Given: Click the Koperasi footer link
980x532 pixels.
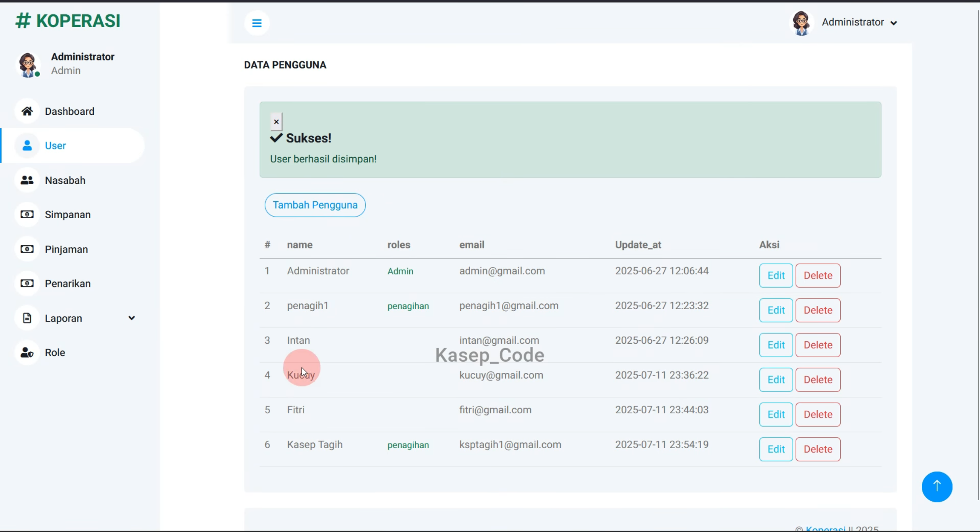Looking at the screenshot, I should click(x=825, y=529).
